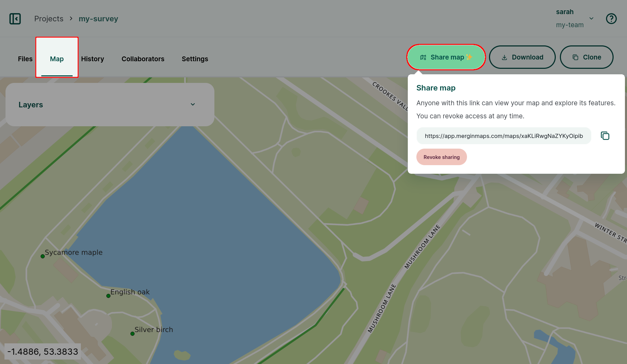
Task: Collapse the Layers panel chevron
Action: [x=193, y=104]
